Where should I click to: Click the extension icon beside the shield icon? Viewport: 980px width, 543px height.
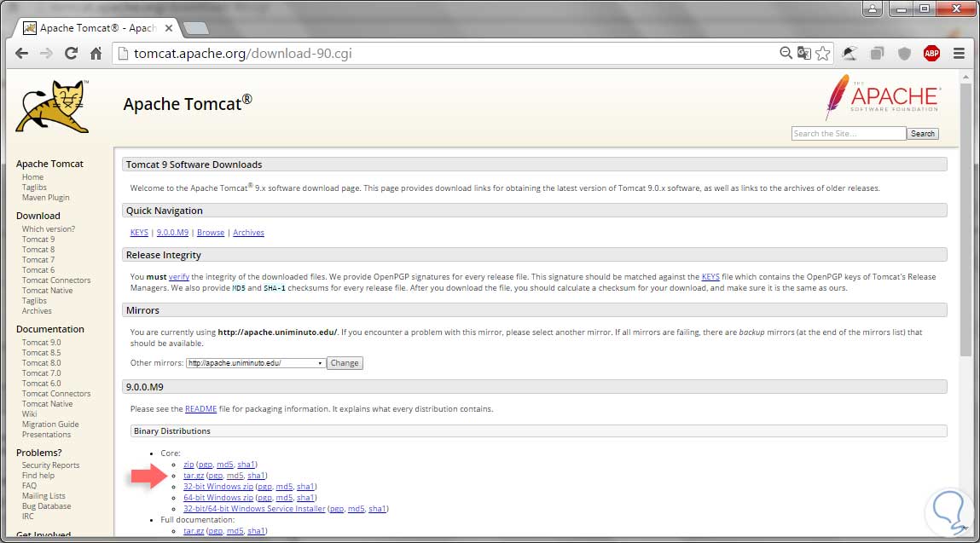tap(877, 54)
